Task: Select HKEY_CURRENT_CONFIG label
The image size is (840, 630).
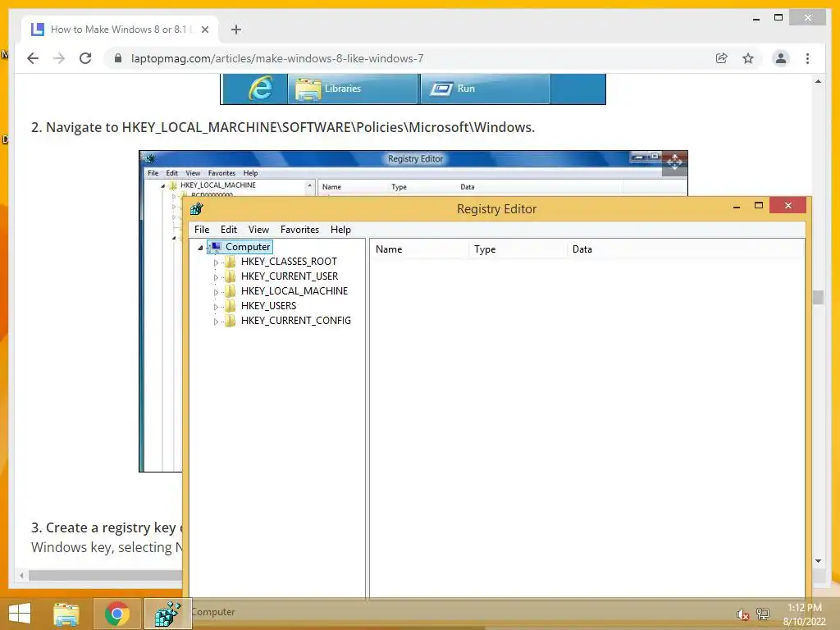Action: 295,321
